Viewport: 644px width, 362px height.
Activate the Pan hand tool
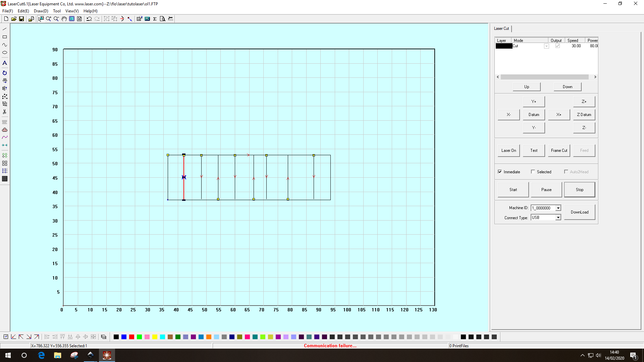pos(64,19)
